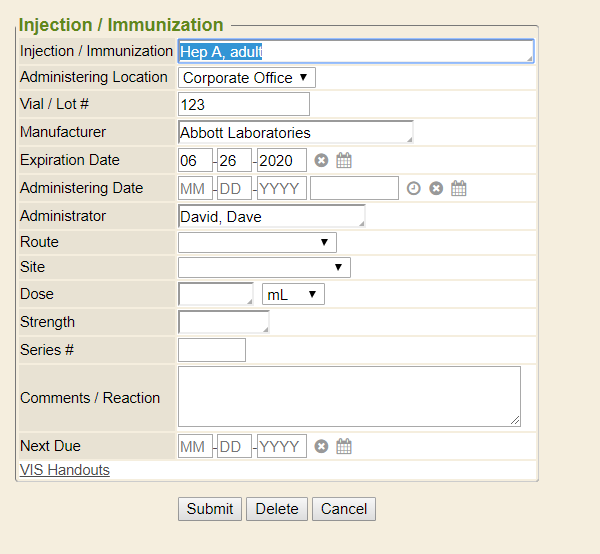
Task: Expand the Administering Location dropdown
Action: click(247, 77)
